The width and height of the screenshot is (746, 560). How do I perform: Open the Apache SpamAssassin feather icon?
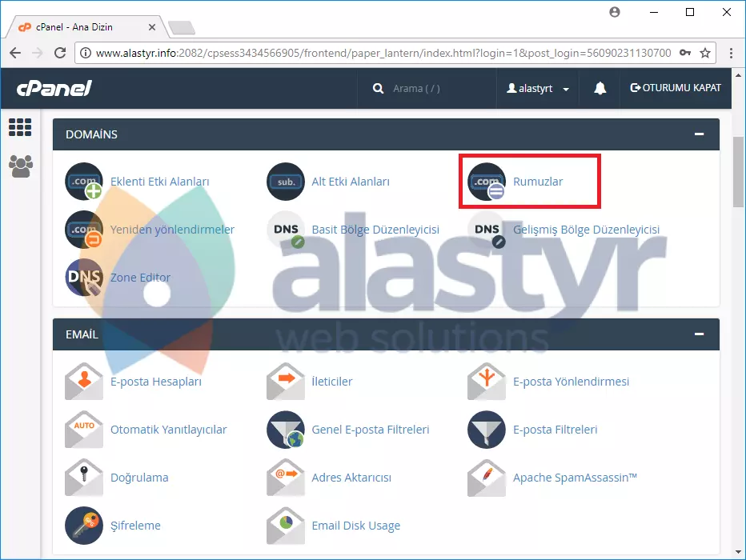point(486,478)
